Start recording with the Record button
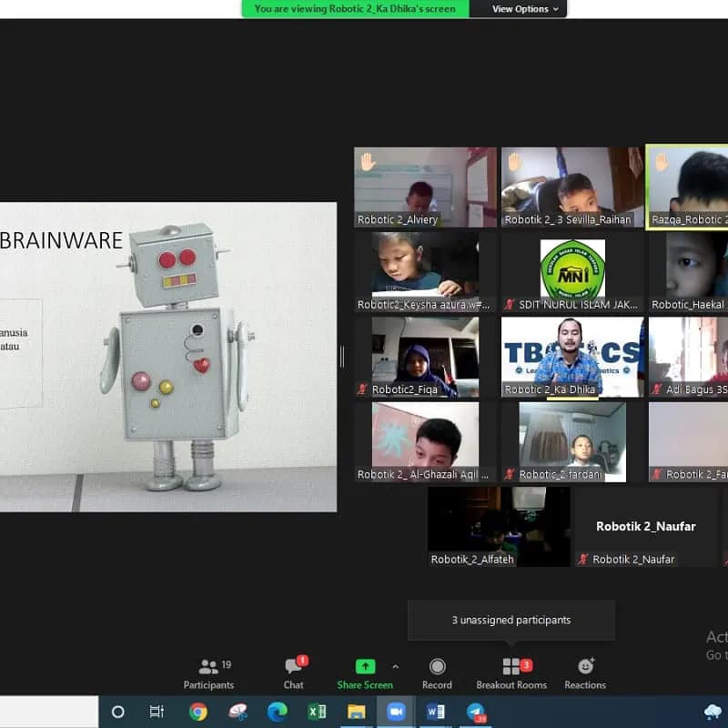728x728 pixels. click(437, 674)
